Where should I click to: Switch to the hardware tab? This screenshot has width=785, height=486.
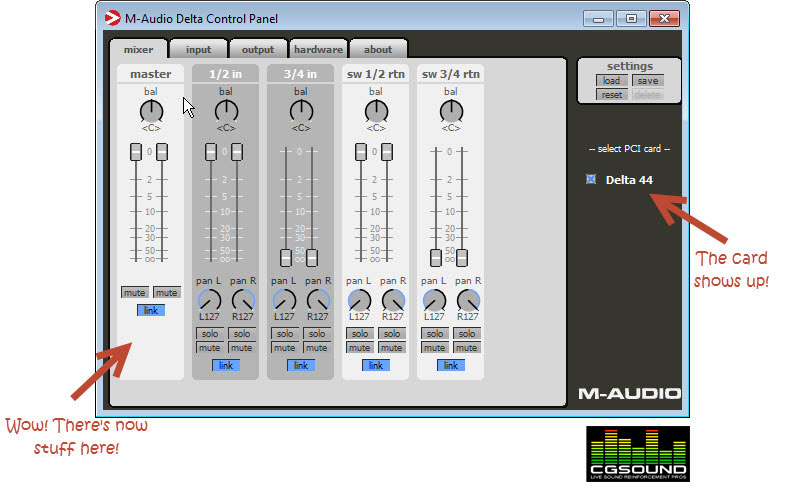point(318,50)
